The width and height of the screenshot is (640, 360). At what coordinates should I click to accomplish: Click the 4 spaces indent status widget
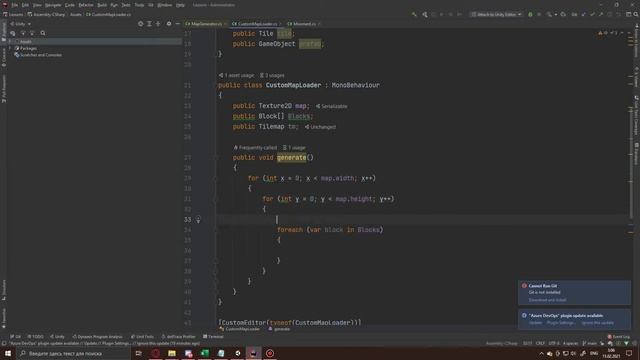571,343
